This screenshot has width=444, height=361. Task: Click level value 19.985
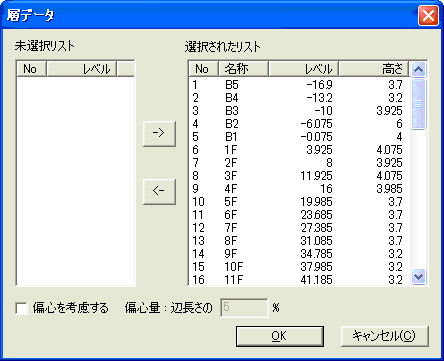coord(316,202)
